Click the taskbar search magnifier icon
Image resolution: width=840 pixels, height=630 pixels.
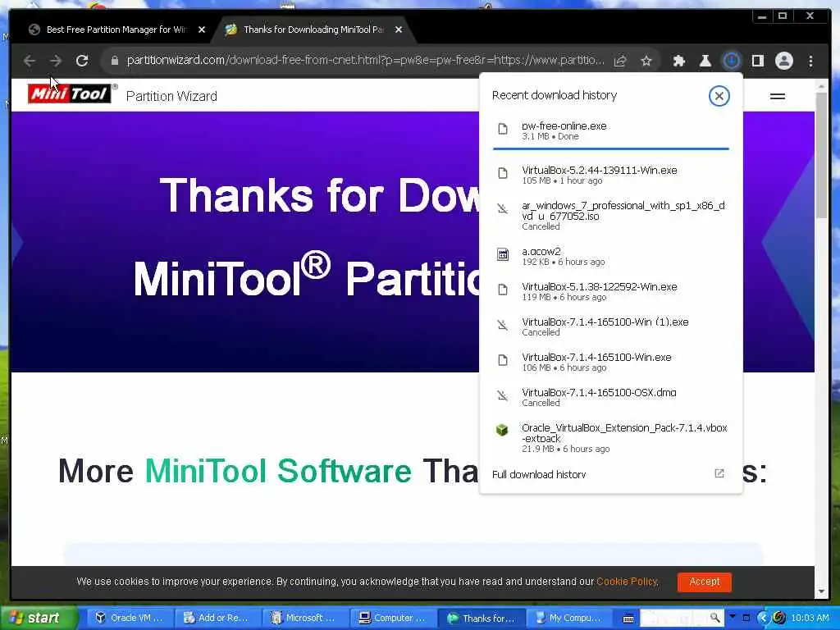pyautogui.click(x=714, y=618)
